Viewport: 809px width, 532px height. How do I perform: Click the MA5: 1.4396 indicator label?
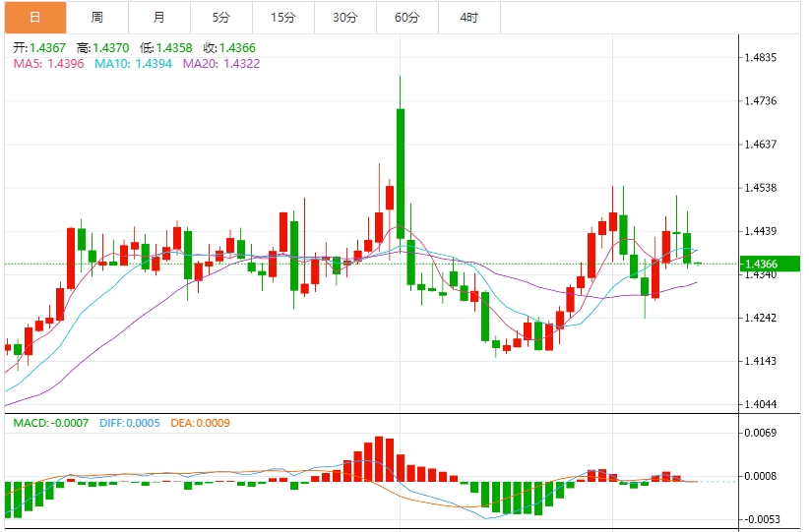click(48, 64)
